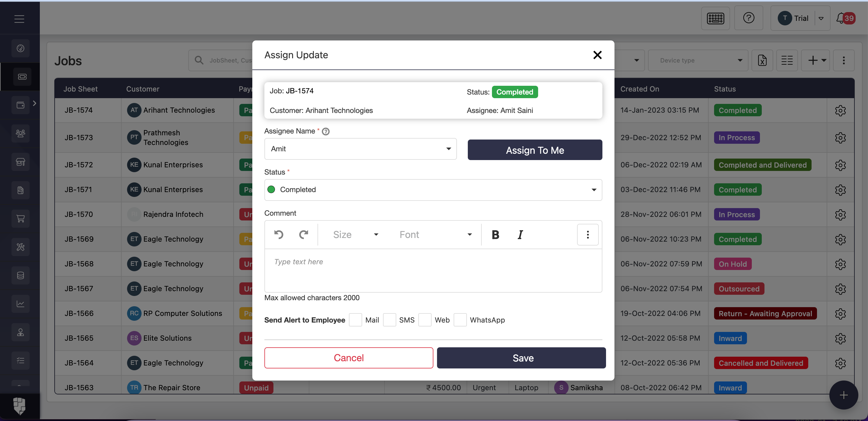Click into the comment text area

coord(433,270)
